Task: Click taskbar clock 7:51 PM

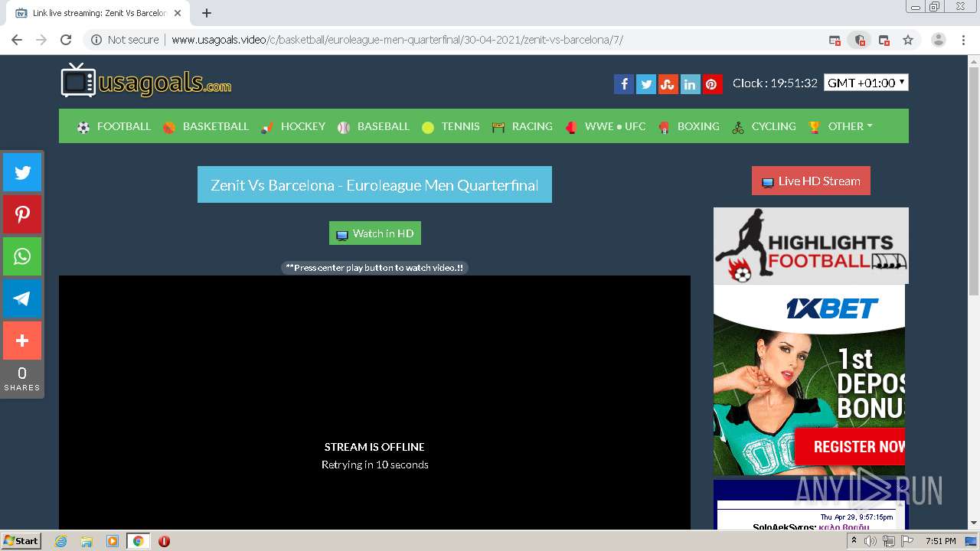Action: [x=940, y=541]
